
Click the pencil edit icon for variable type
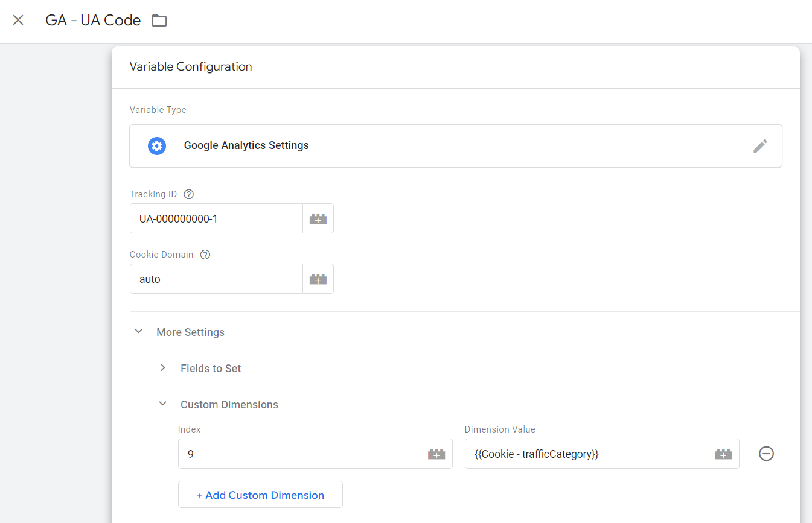760,145
